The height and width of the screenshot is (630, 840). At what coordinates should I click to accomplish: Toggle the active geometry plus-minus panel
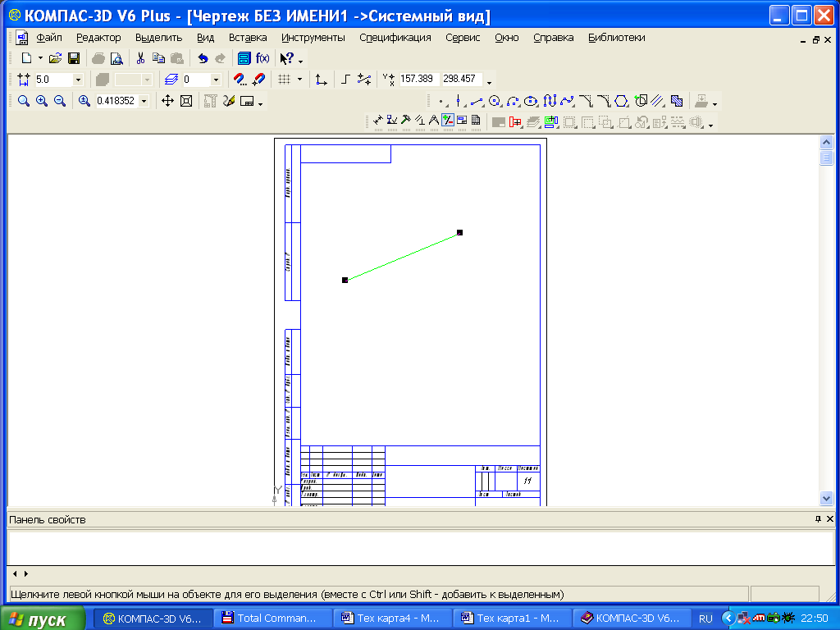pyautogui.click(x=448, y=121)
